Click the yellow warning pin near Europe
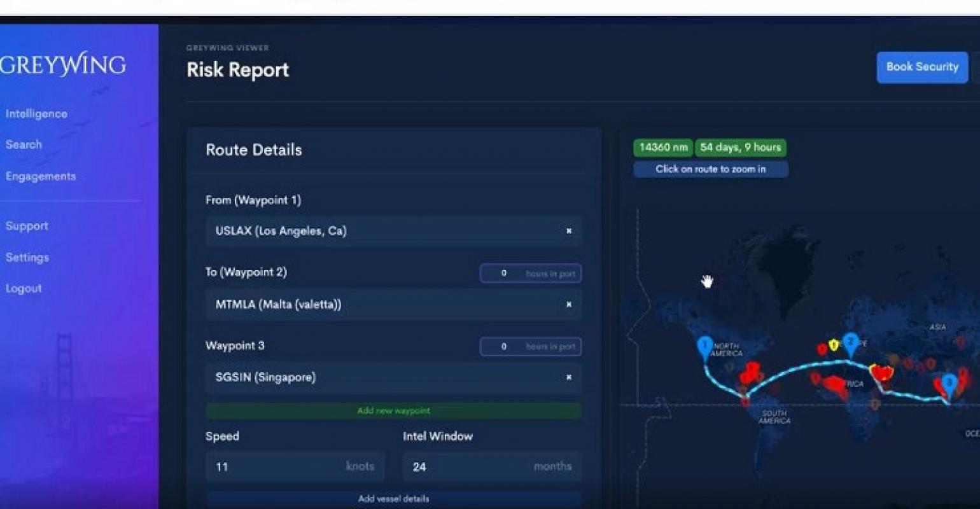This screenshot has height=509, width=980. (x=833, y=345)
